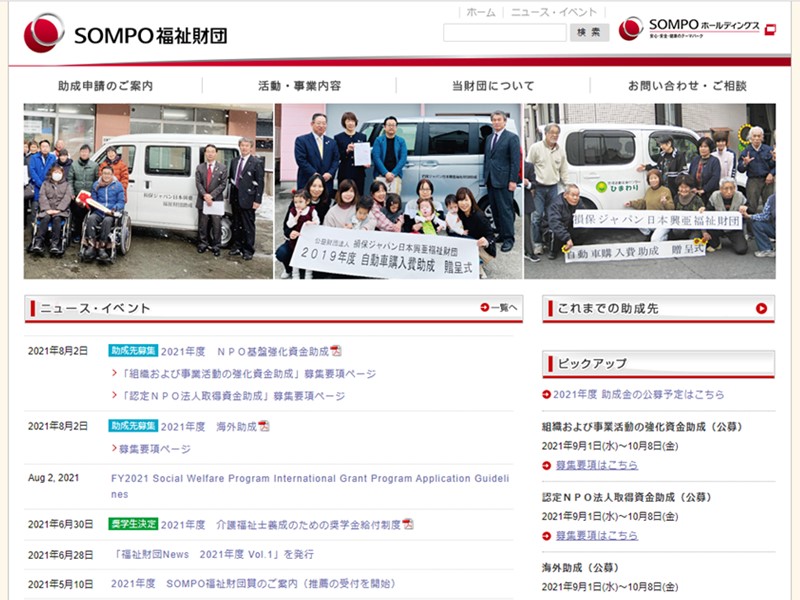Click PDF icon next to ＮＰＯ基盤強化資金助成

[336, 351]
